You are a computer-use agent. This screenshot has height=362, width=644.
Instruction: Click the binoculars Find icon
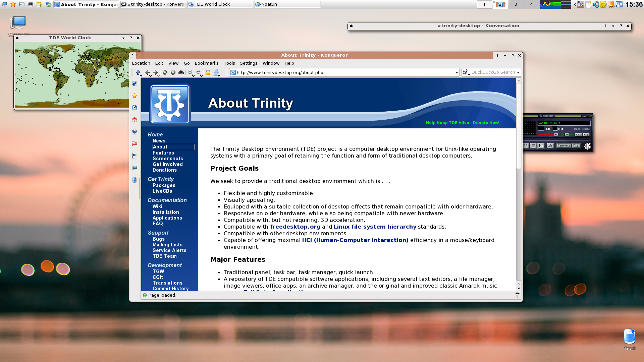pos(181,72)
